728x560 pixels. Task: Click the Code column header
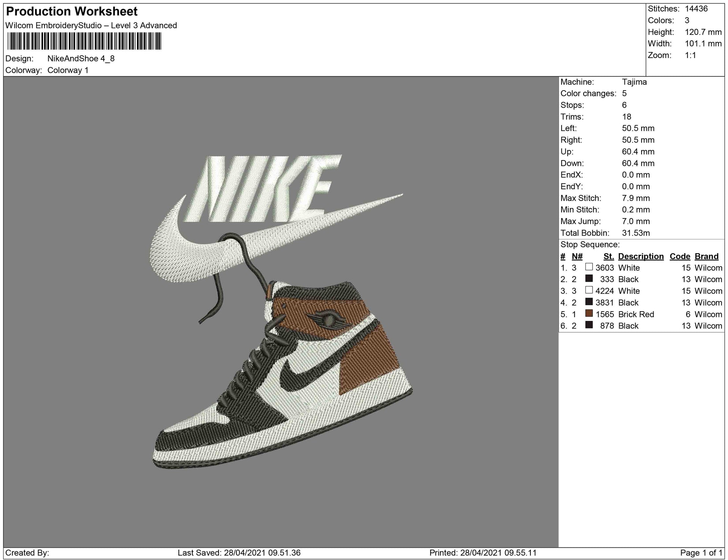(x=680, y=256)
